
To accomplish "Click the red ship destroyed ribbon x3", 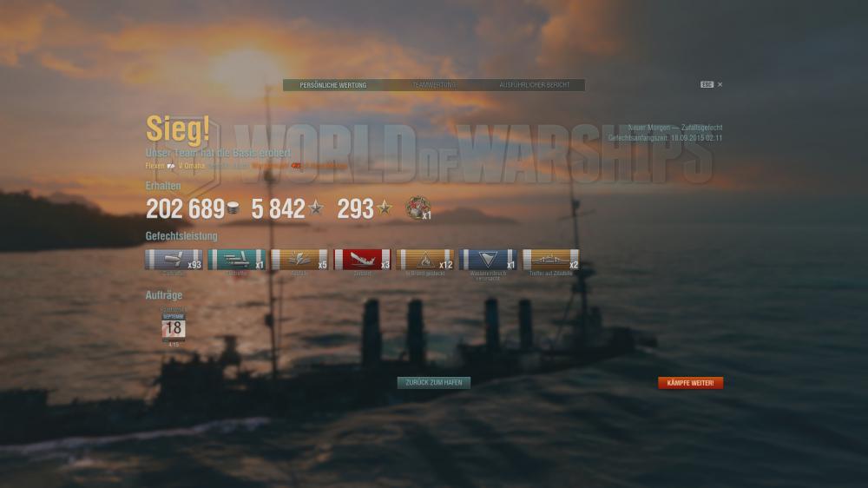I will 362,260.
